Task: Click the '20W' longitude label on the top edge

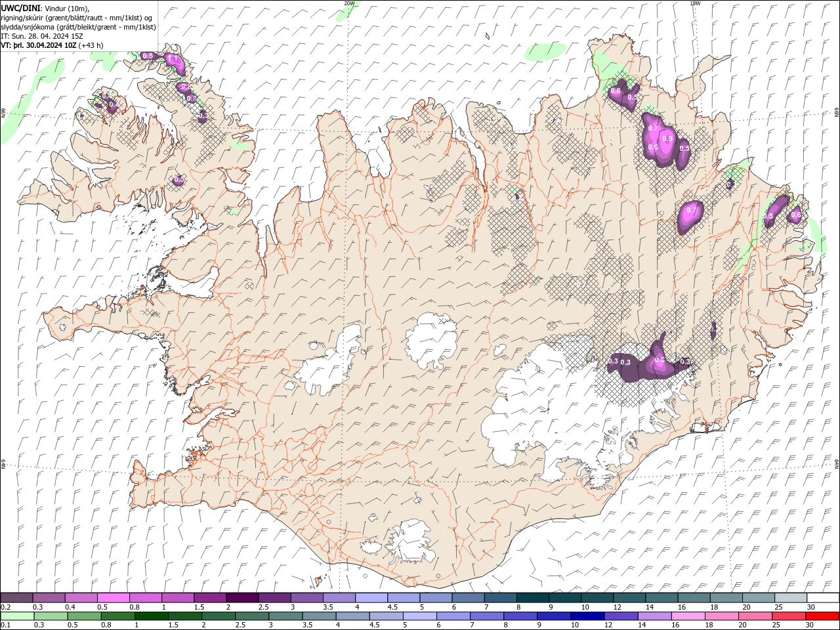Action: (x=349, y=3)
